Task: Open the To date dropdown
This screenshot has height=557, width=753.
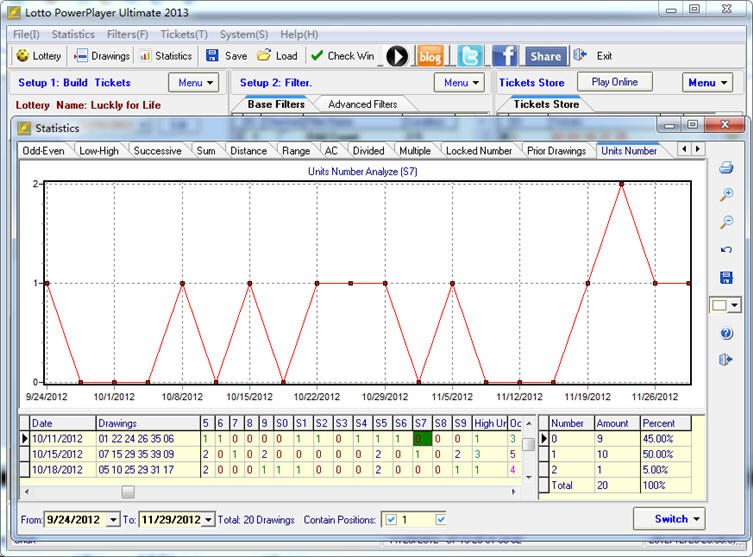Action: coord(208,520)
